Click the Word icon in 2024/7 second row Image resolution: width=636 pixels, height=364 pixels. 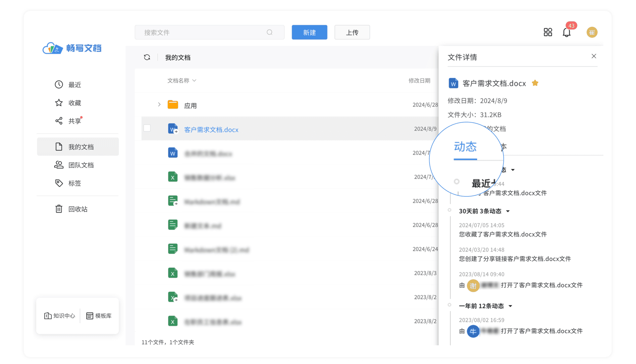(x=173, y=153)
